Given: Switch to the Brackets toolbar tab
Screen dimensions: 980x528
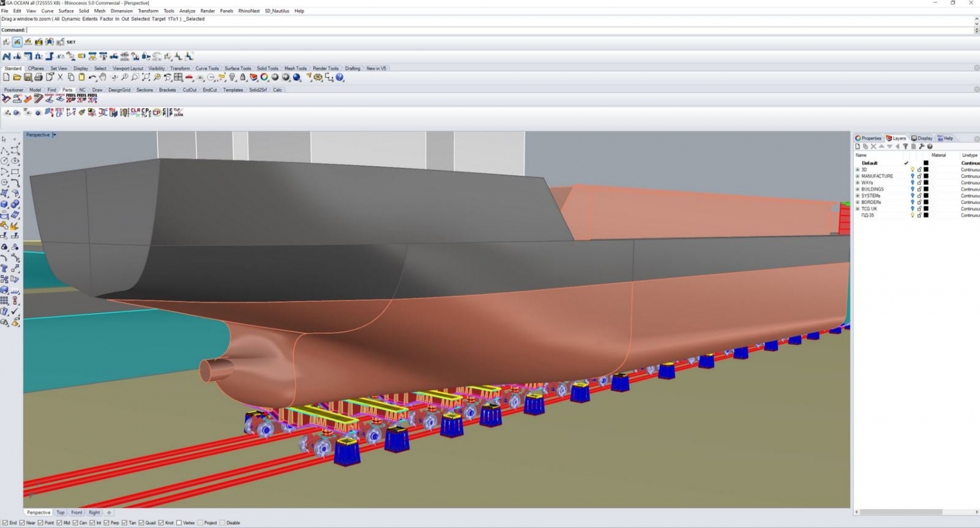Looking at the screenshot, I should 167,90.
